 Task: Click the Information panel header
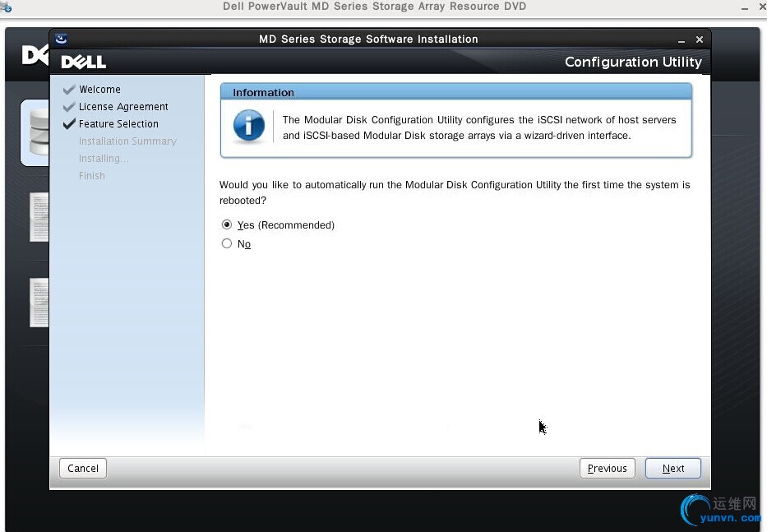(456, 92)
